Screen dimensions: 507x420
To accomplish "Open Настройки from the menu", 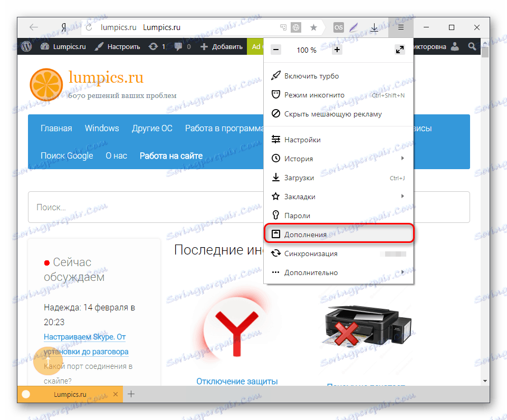I will pyautogui.click(x=339, y=140).
